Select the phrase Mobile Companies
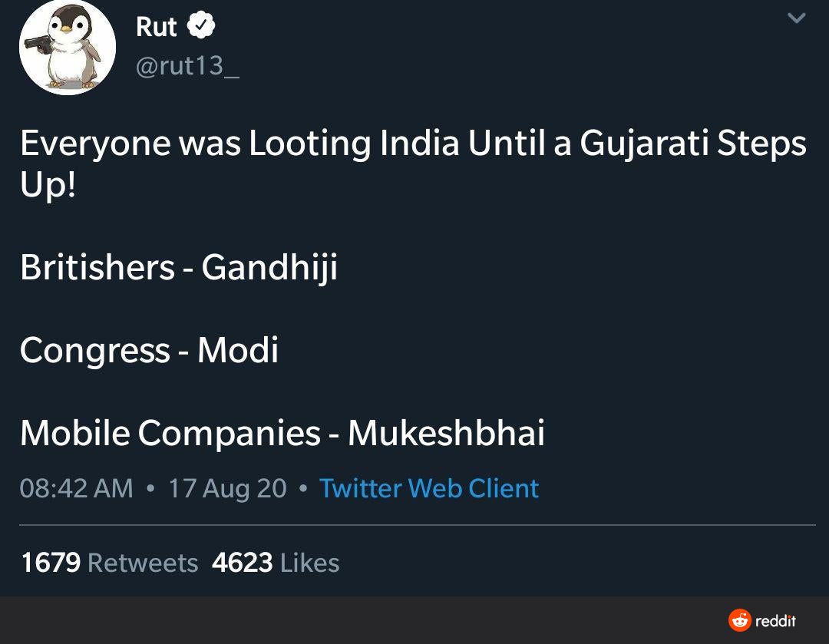The width and height of the screenshot is (829, 644). tap(170, 433)
